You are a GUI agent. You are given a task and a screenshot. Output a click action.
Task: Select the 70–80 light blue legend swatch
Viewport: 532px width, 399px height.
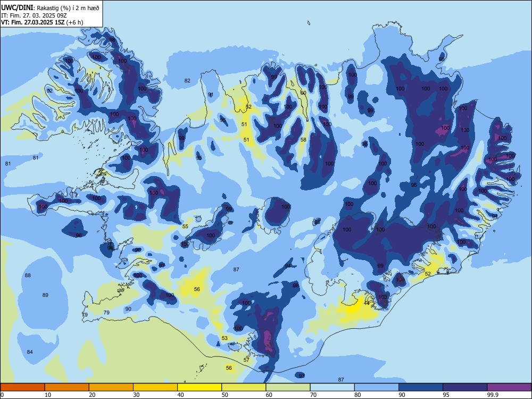(332, 387)
